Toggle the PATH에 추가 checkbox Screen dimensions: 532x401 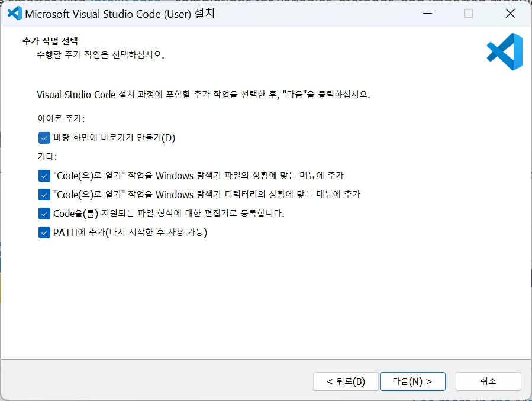(x=44, y=233)
